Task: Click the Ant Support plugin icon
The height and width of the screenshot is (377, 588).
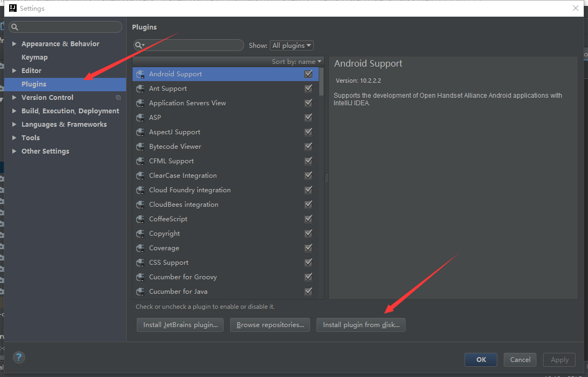Action: pyautogui.click(x=141, y=89)
